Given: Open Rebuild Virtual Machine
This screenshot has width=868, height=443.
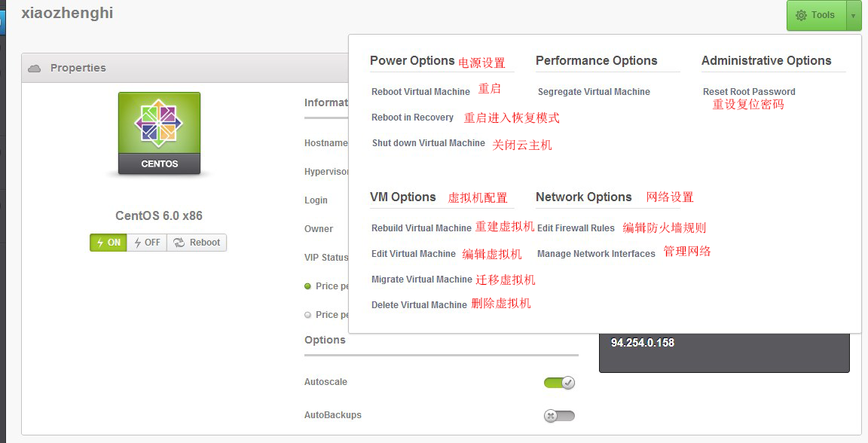Looking at the screenshot, I should coord(421,228).
